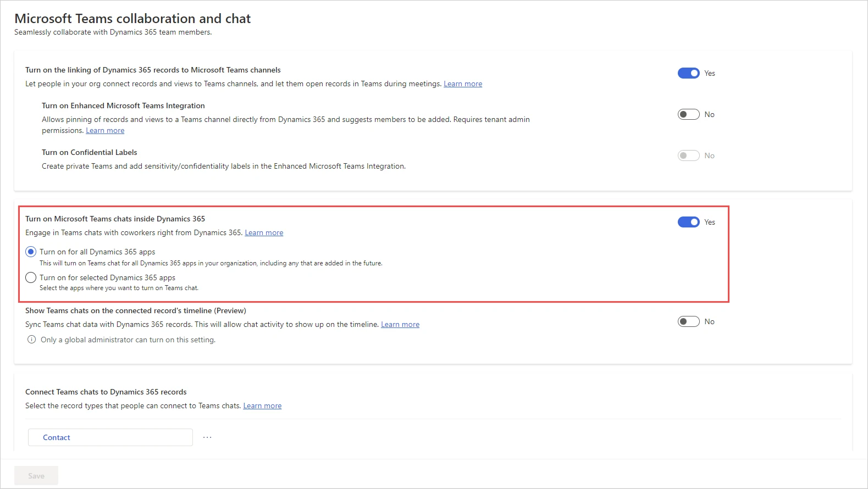The image size is (868, 489).
Task: Open the ellipsis menu next to Contact
Action: (x=207, y=437)
